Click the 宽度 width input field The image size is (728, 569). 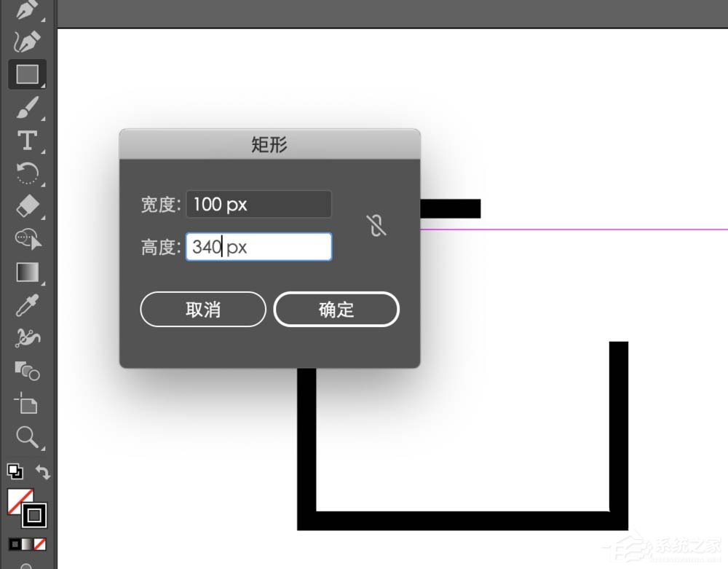(258, 204)
